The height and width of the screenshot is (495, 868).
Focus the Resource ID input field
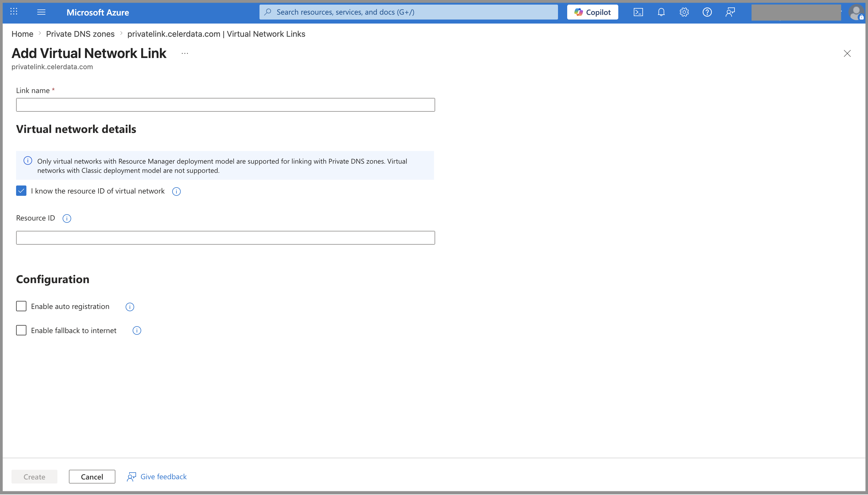point(225,238)
